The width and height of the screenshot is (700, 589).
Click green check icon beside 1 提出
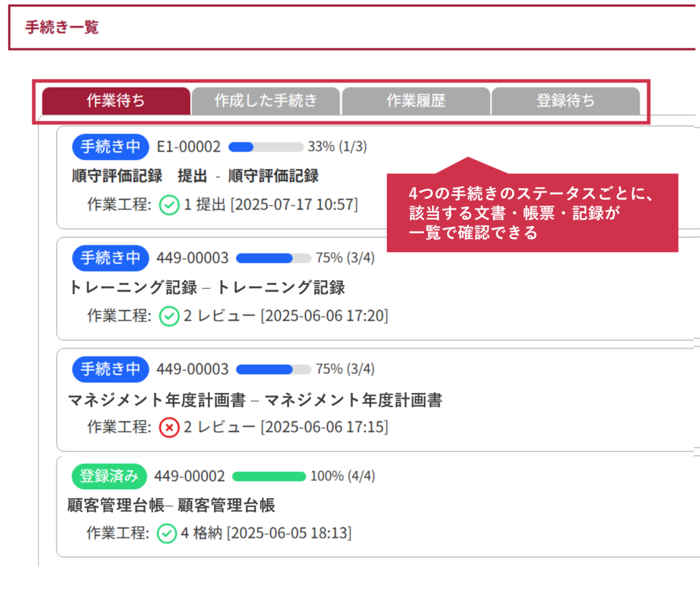tap(169, 205)
